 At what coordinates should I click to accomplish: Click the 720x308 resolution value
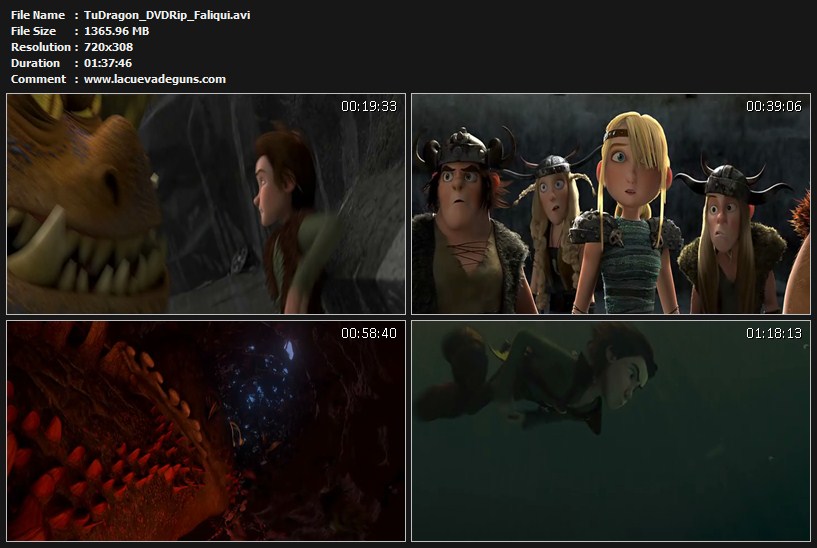[x=108, y=47]
